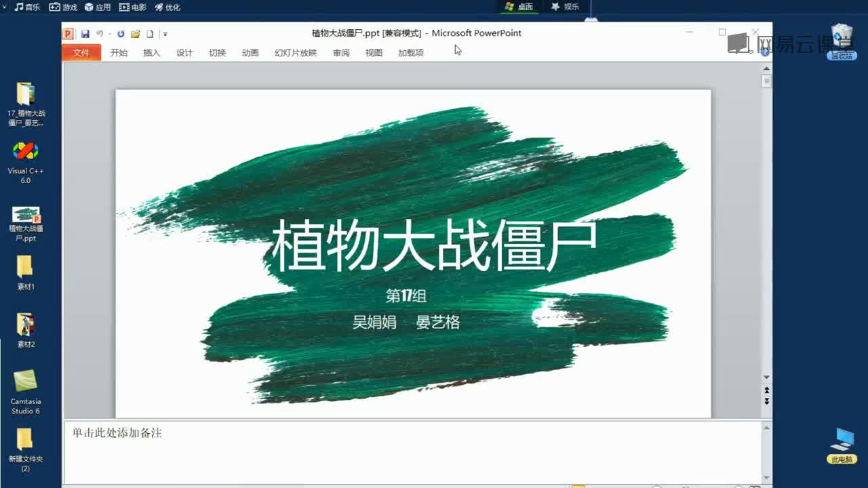Select the 素材2 folder on desktop
The height and width of the screenshot is (488, 868).
coord(26,331)
